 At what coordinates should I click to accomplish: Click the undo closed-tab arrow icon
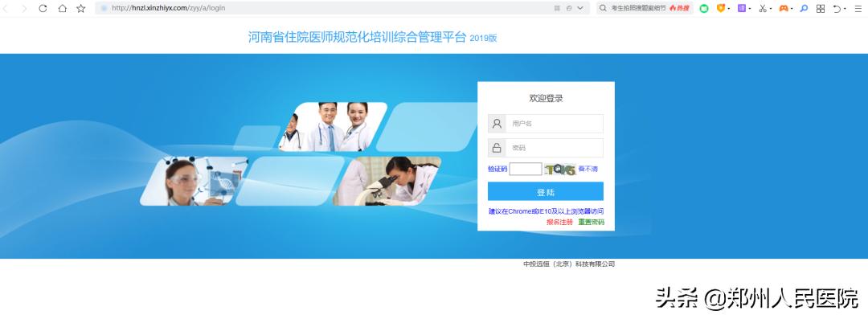(837, 8)
